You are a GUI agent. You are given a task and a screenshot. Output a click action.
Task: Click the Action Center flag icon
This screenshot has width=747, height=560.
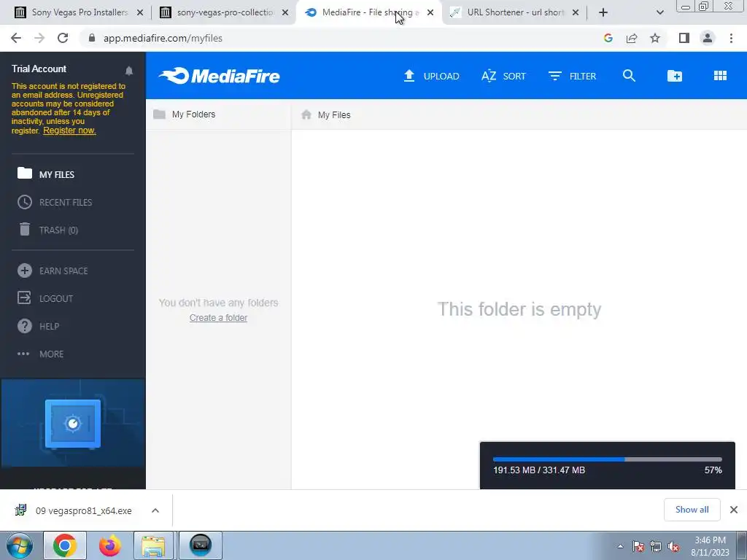tap(638, 546)
